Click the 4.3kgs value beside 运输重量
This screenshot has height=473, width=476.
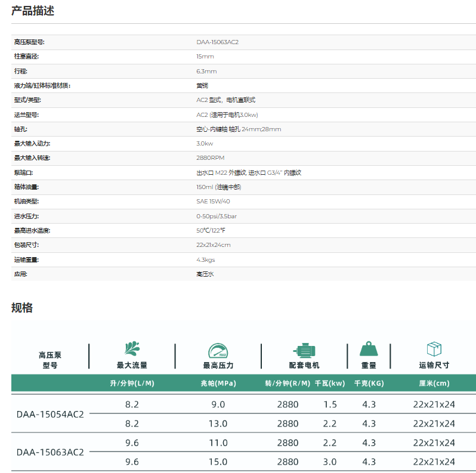(205, 260)
